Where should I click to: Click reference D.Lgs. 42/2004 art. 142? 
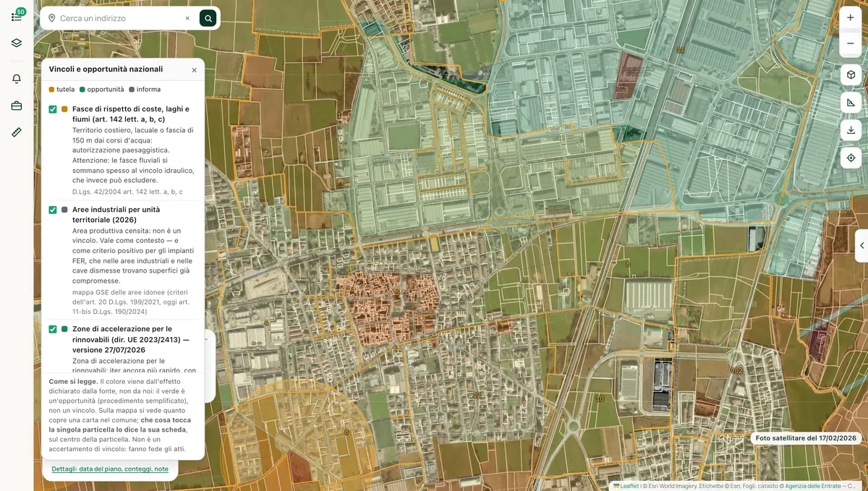tap(127, 192)
